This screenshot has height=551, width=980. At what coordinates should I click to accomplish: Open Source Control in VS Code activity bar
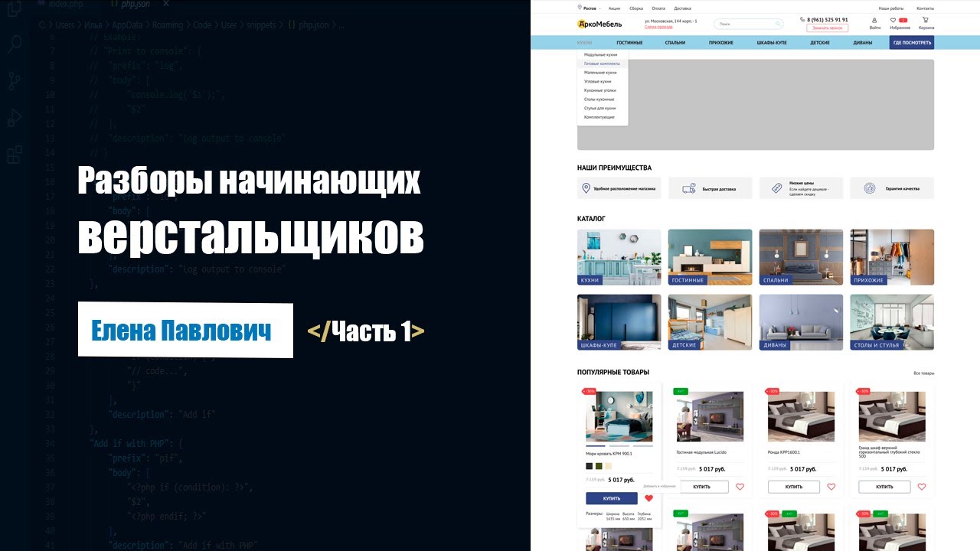pos(15,80)
